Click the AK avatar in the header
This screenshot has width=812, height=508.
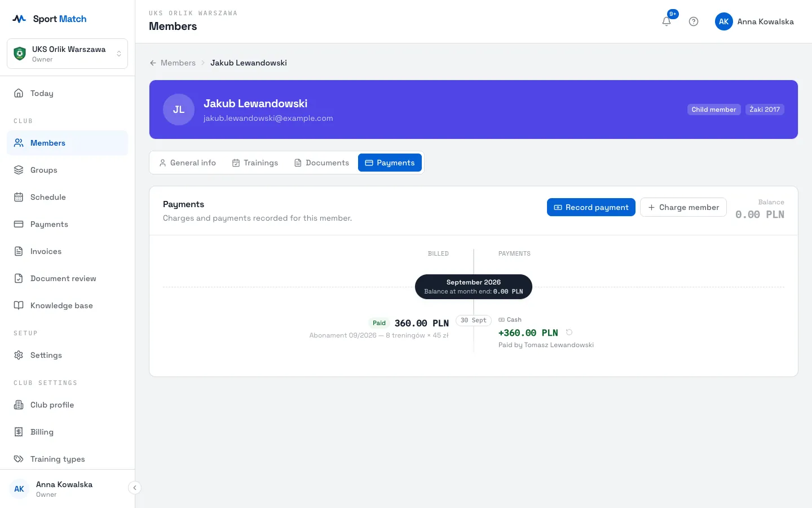coord(724,21)
